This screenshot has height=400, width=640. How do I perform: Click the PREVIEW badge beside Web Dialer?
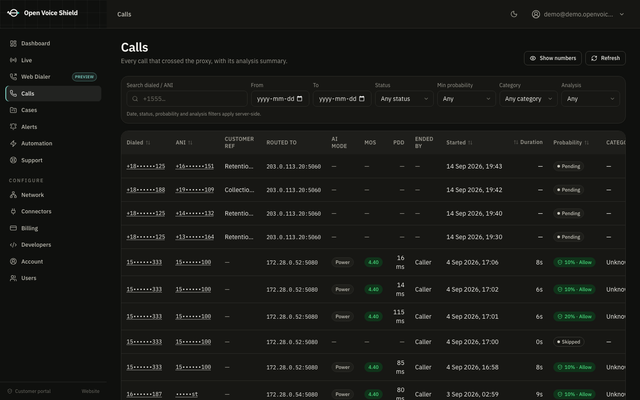84,77
